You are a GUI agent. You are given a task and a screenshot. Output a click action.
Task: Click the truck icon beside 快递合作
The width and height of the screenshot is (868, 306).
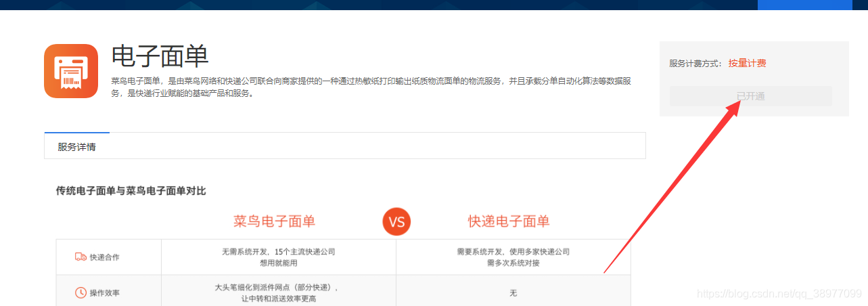point(81,257)
